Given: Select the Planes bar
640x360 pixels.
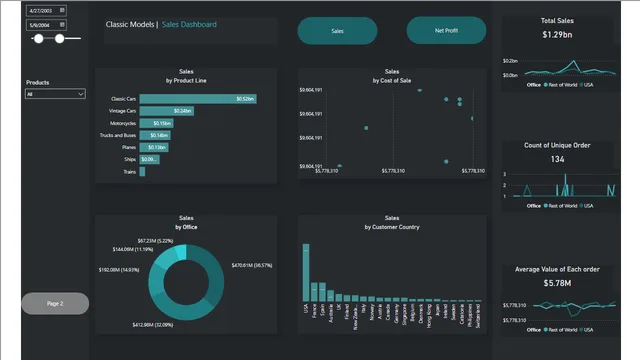Looking at the screenshot, I should (x=154, y=147).
